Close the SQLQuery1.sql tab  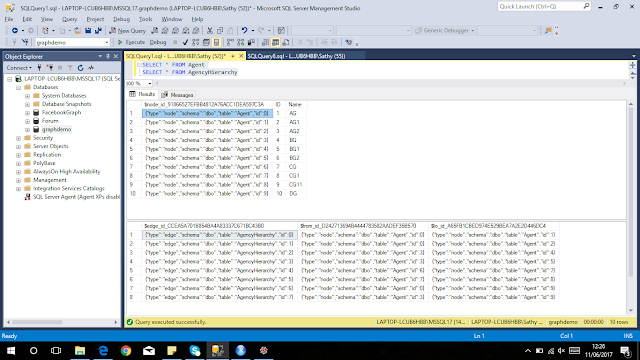pos(241,56)
